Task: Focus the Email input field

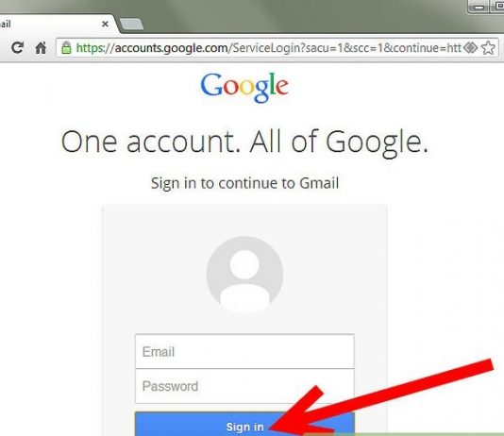Action: click(x=244, y=351)
